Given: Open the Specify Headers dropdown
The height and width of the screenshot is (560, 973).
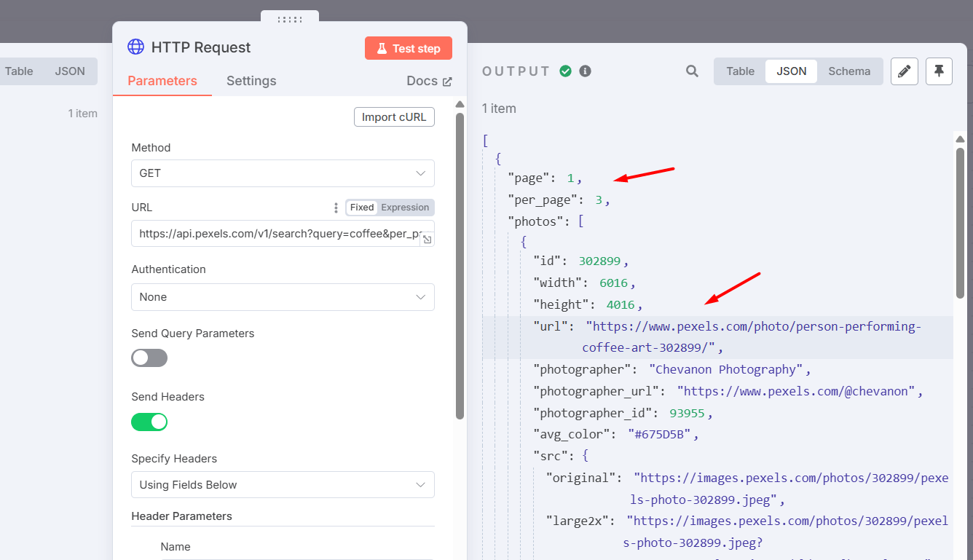Looking at the screenshot, I should 283,485.
